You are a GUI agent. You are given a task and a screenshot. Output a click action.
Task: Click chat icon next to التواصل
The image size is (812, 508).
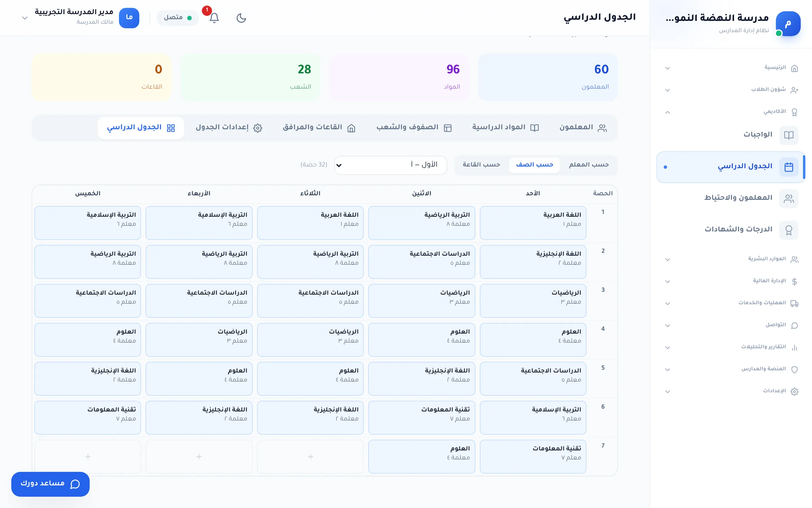point(794,325)
